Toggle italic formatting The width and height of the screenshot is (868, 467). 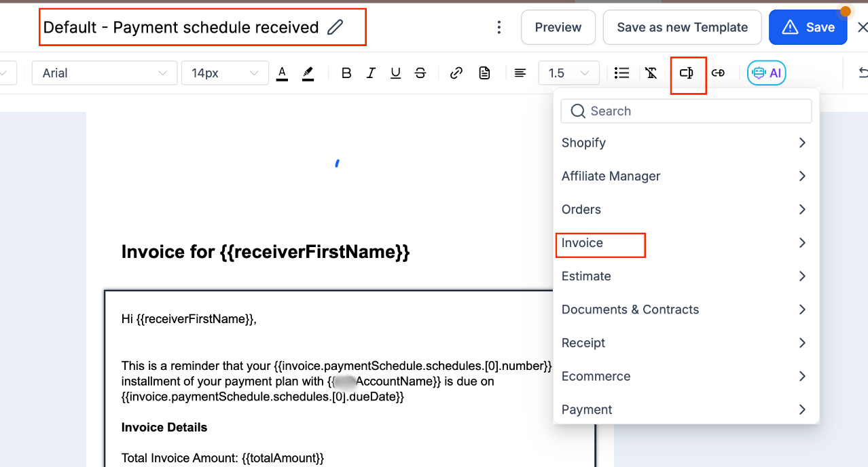click(x=371, y=73)
